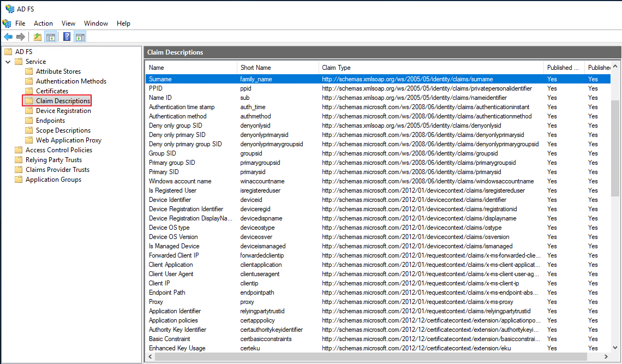Sort by the first Published column header
622x364 pixels.
(564, 68)
